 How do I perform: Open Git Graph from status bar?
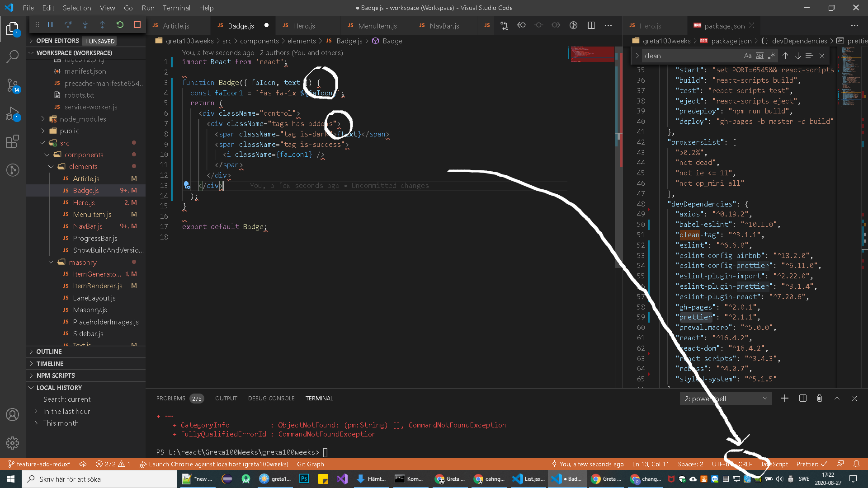(311, 464)
